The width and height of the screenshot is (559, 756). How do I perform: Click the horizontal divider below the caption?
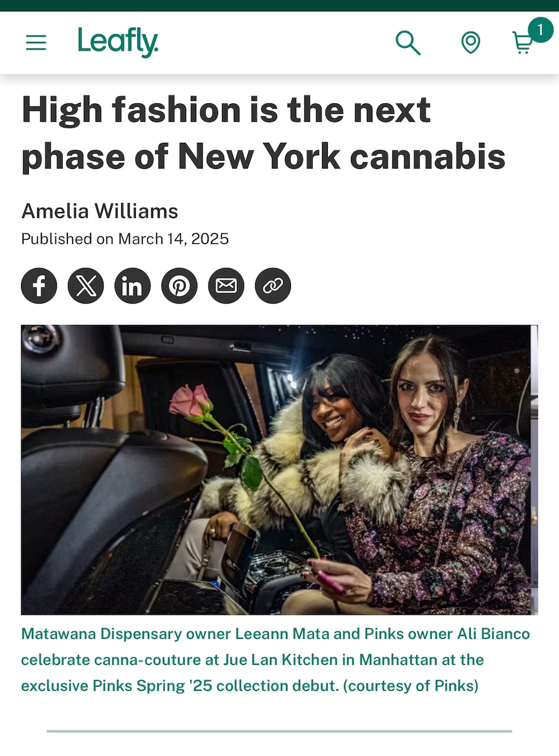279,731
